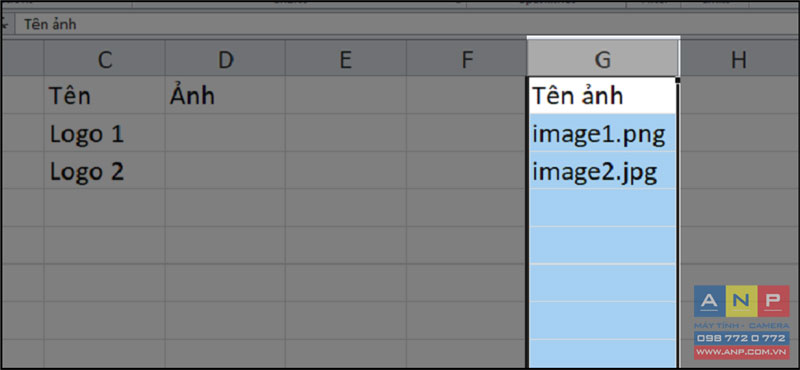Select the Logo 1 cell
Image resolution: width=800 pixels, height=370 pixels.
(x=105, y=133)
